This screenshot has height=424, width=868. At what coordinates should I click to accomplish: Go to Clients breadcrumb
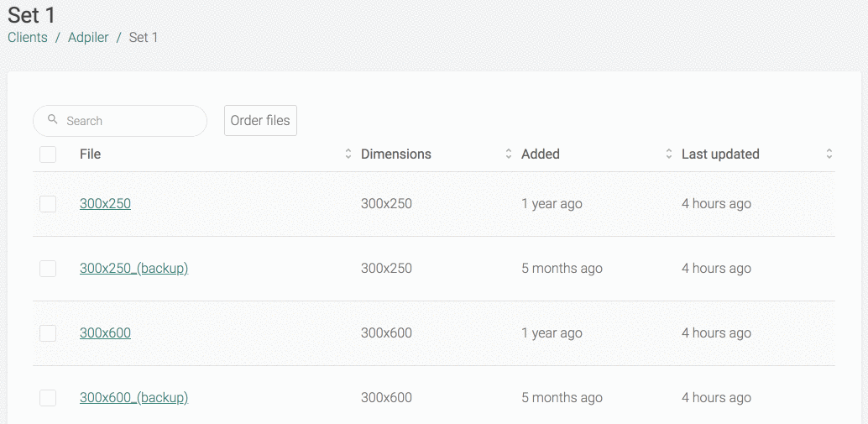28,38
